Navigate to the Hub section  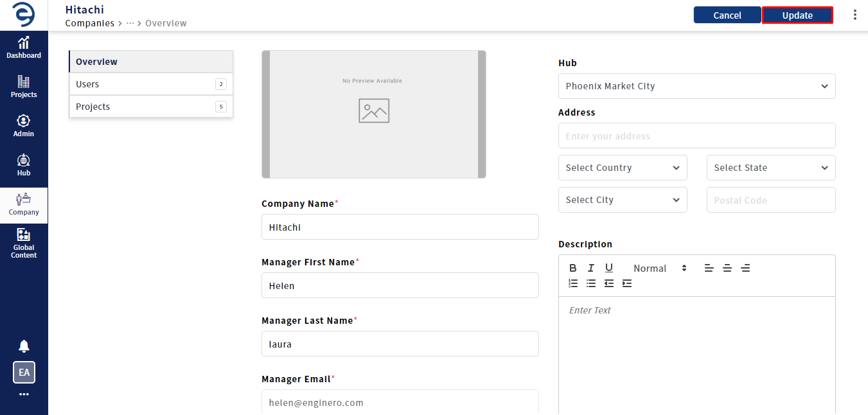pyautogui.click(x=24, y=165)
